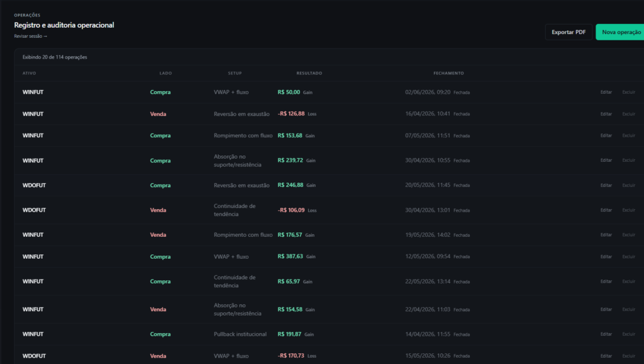Delete the R$ 239,72 Absorção operation
The width and height of the screenshot is (644, 364).
628,160
